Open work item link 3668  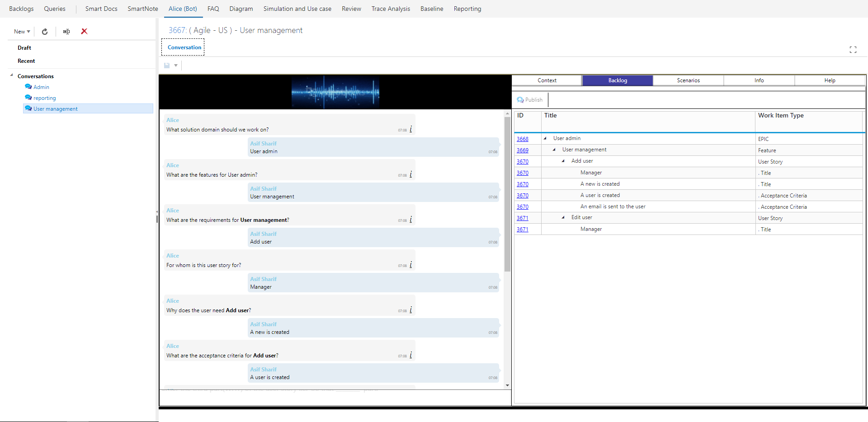523,139
